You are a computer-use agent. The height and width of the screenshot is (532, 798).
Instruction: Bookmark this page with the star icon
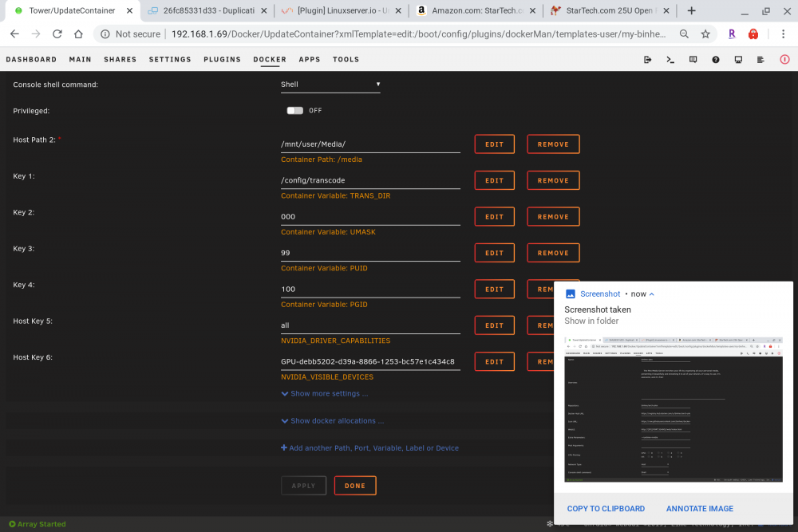pos(705,34)
